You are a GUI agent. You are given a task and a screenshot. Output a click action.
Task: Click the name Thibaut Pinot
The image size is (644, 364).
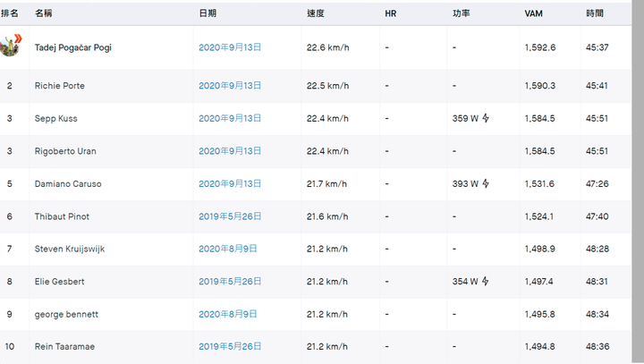pyautogui.click(x=62, y=216)
